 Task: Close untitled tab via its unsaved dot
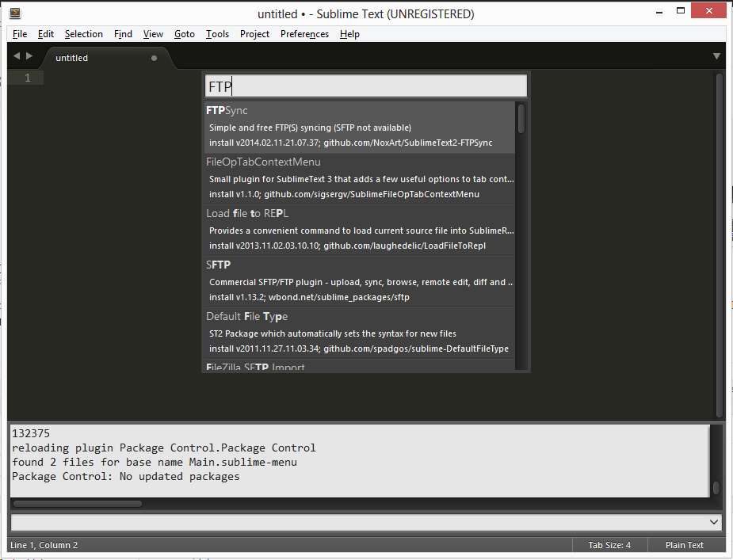[154, 58]
